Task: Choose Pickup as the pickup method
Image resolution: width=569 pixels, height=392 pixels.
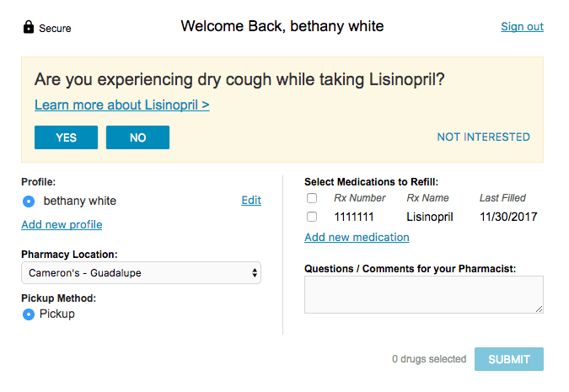Action: pos(29,314)
